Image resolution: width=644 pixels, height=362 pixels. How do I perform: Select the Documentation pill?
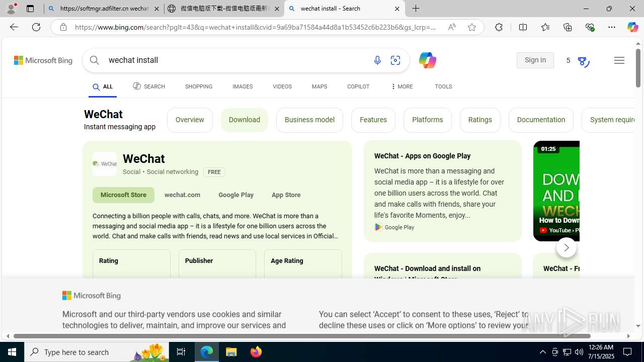pos(541,120)
